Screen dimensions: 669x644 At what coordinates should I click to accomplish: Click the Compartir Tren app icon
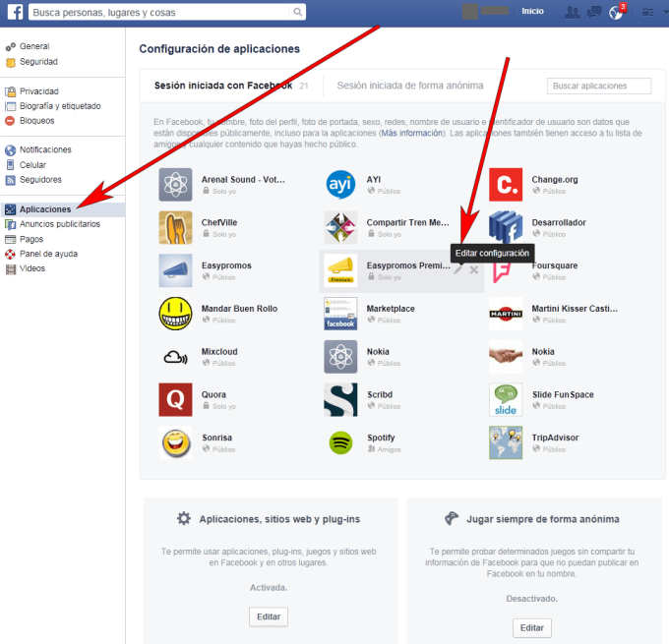point(340,228)
